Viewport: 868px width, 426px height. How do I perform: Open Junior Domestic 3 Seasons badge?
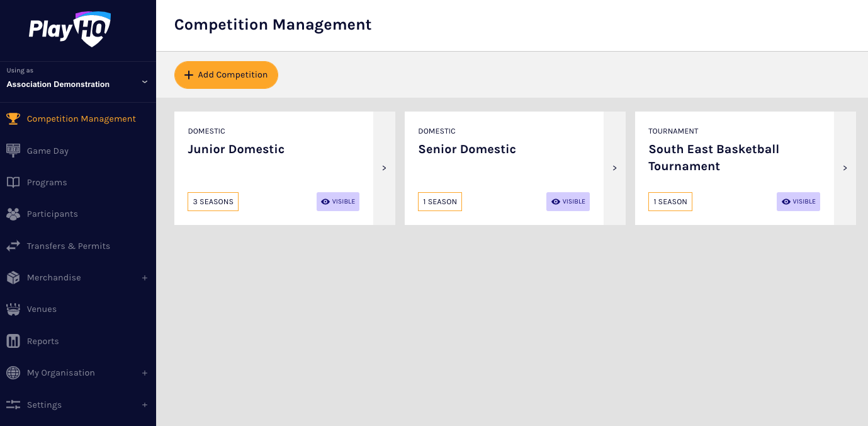(213, 202)
